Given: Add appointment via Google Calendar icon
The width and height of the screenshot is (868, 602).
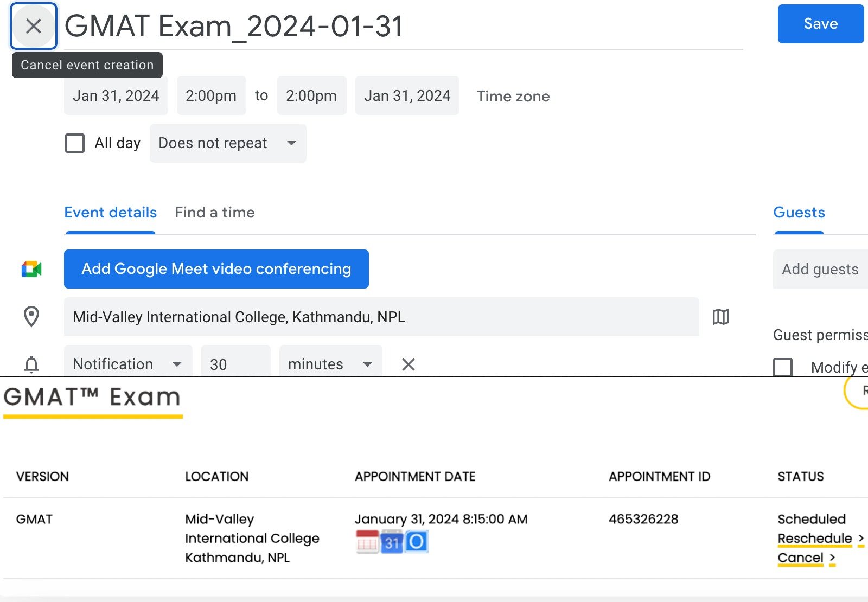Looking at the screenshot, I should coord(392,542).
